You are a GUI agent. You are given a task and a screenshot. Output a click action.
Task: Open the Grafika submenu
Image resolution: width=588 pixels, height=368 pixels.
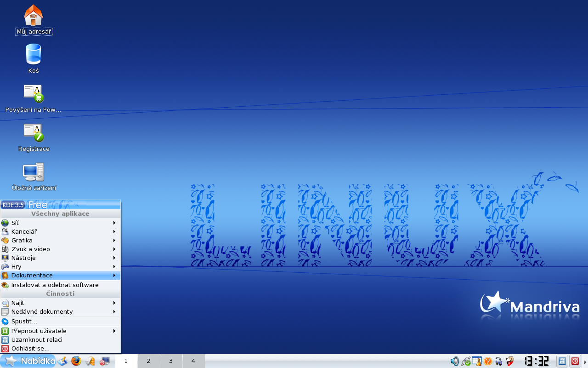[x=60, y=240]
